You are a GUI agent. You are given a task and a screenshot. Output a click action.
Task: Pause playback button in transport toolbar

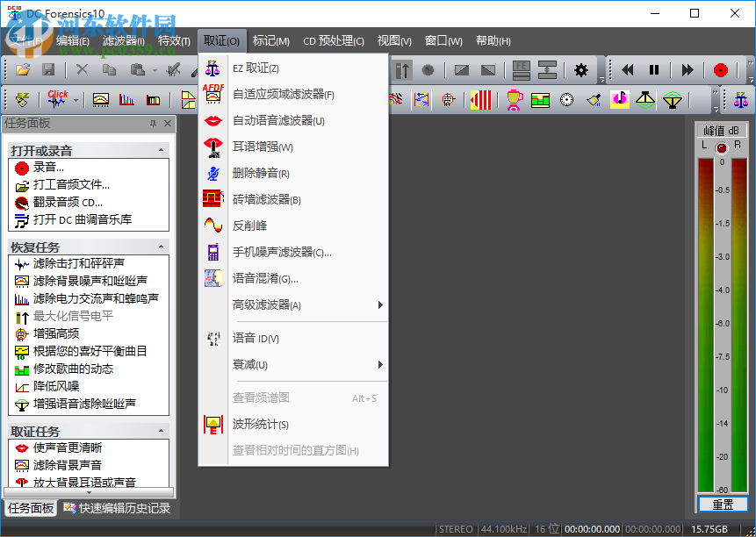pos(654,70)
